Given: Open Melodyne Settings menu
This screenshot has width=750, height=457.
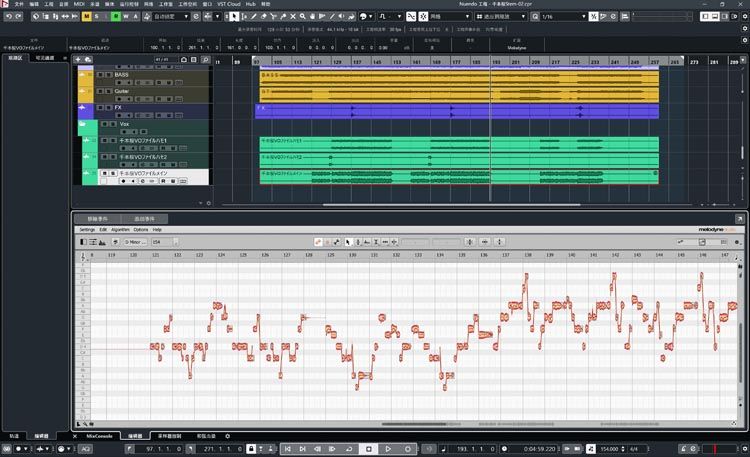Looking at the screenshot, I should tap(87, 230).
